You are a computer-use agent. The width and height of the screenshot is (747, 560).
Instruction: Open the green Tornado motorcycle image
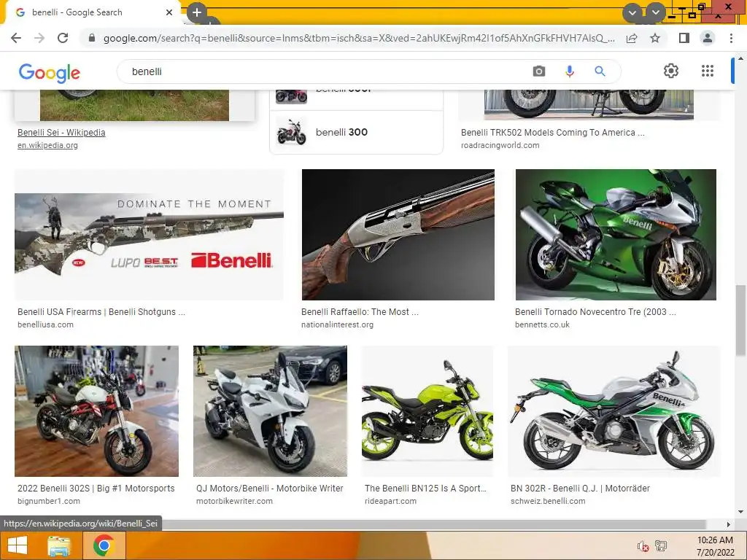[616, 235]
